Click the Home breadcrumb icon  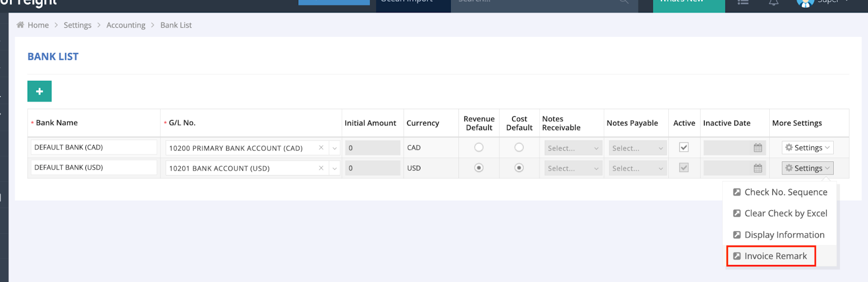(x=21, y=25)
